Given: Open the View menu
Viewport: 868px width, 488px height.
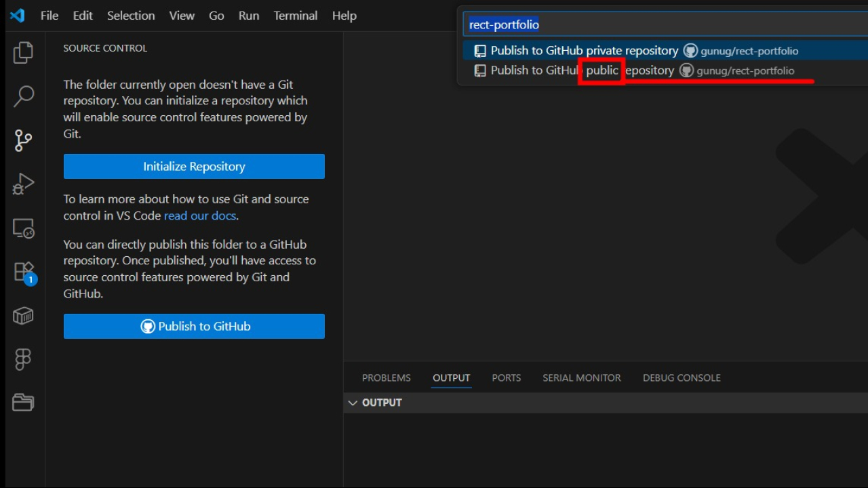Looking at the screenshot, I should point(182,16).
